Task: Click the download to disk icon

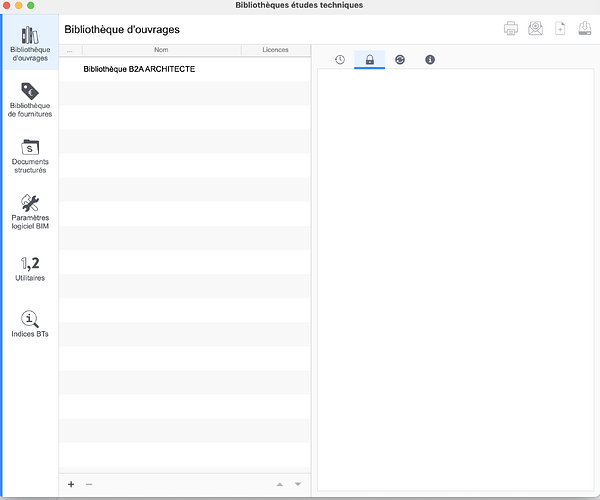Action: [x=584, y=29]
